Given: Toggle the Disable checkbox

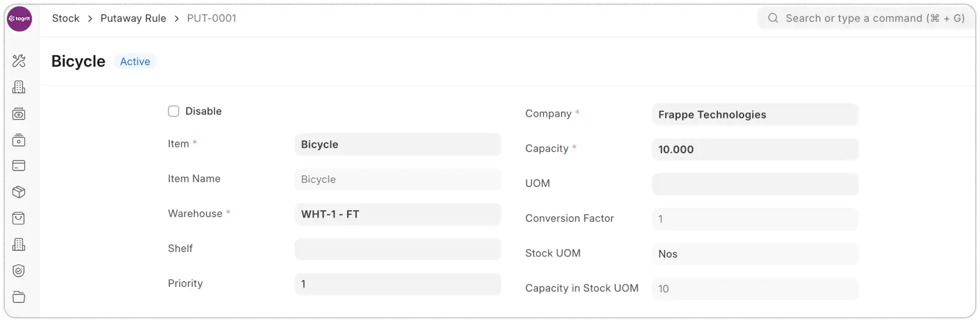Looking at the screenshot, I should [174, 111].
